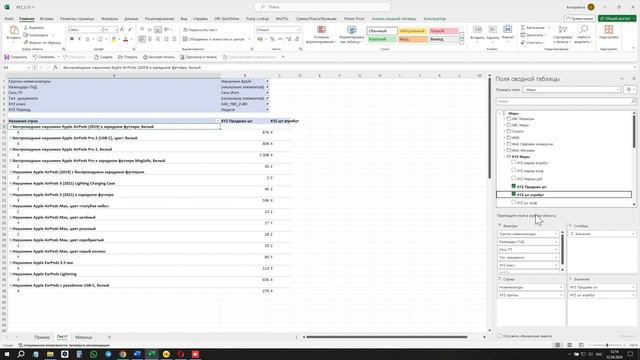The width and height of the screenshot is (640, 360).
Task: Toggle italic formatting
Action: [x=79, y=39]
